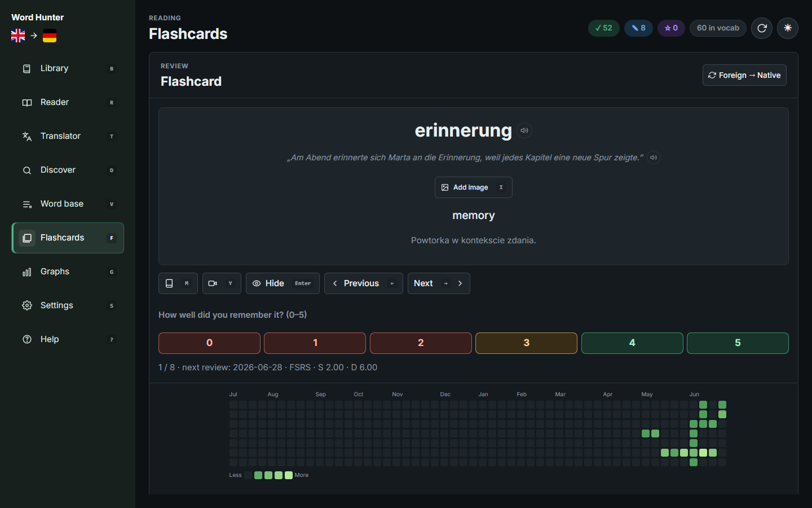The image size is (812, 508).
Task: Toggle light/dark theme sun icon
Action: pos(788,28)
